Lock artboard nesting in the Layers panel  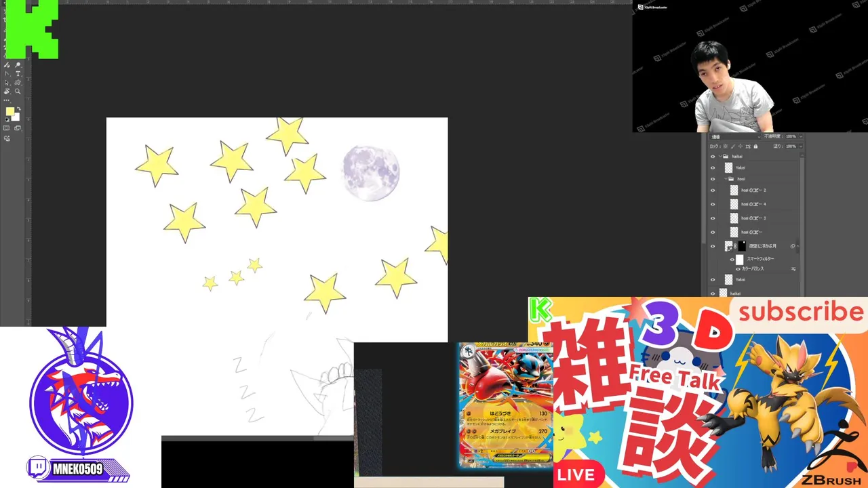748,146
